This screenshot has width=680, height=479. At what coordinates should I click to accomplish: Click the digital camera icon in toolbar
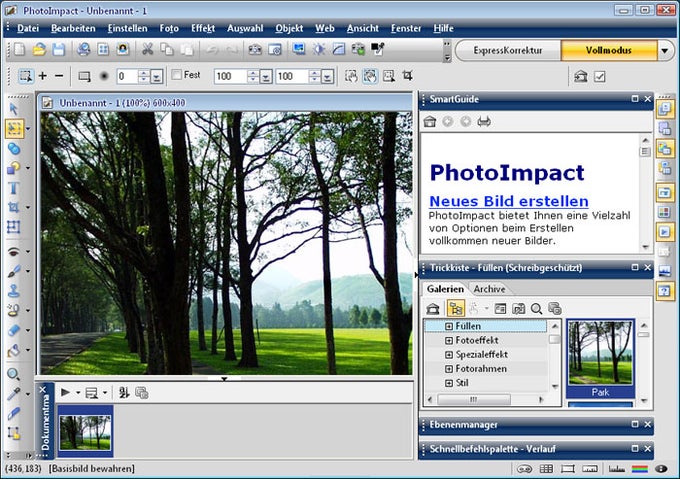(255, 49)
